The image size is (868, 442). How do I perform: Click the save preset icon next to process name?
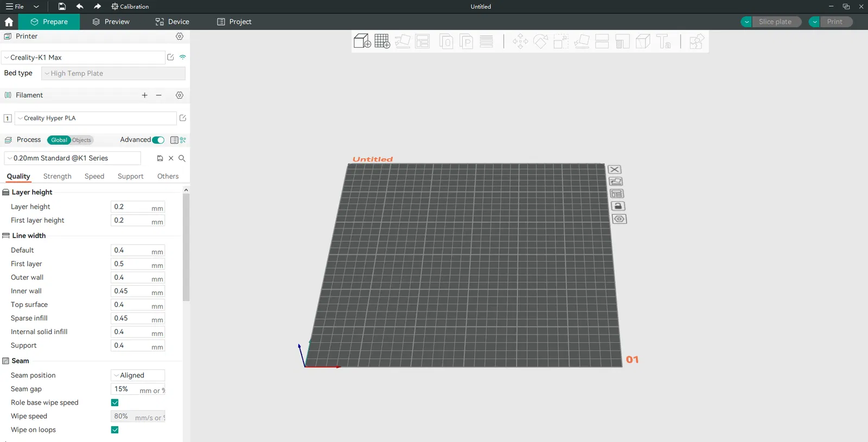point(160,158)
